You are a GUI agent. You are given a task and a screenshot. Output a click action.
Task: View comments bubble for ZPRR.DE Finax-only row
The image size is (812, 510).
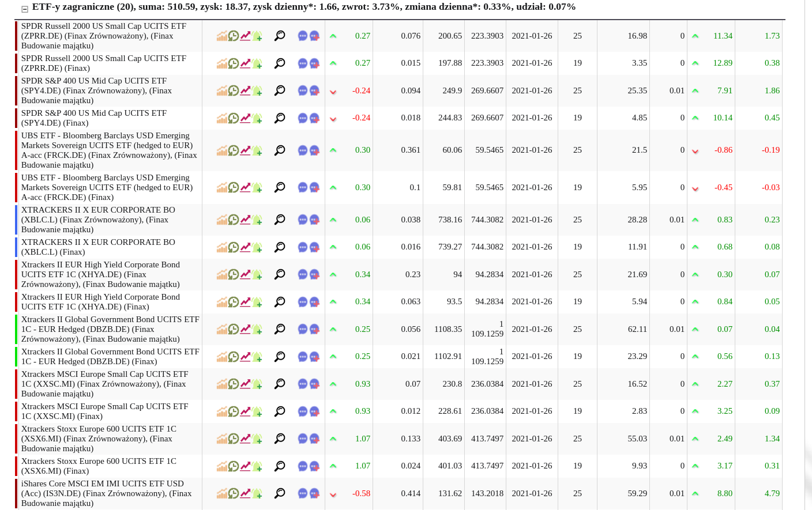(x=303, y=63)
